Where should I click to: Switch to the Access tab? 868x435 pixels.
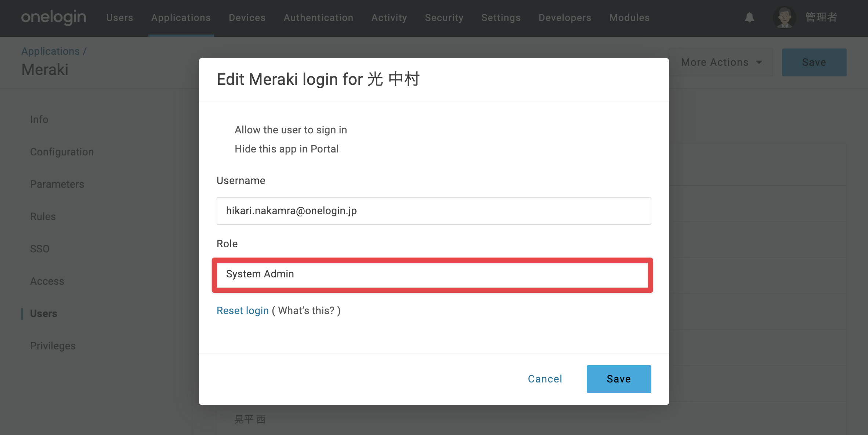click(47, 281)
